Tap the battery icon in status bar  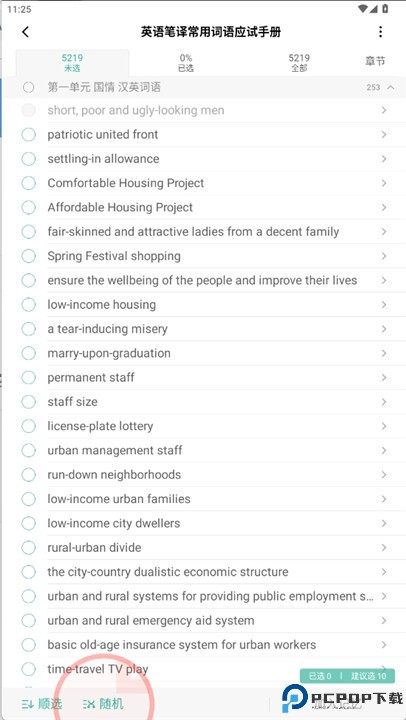(385, 9)
